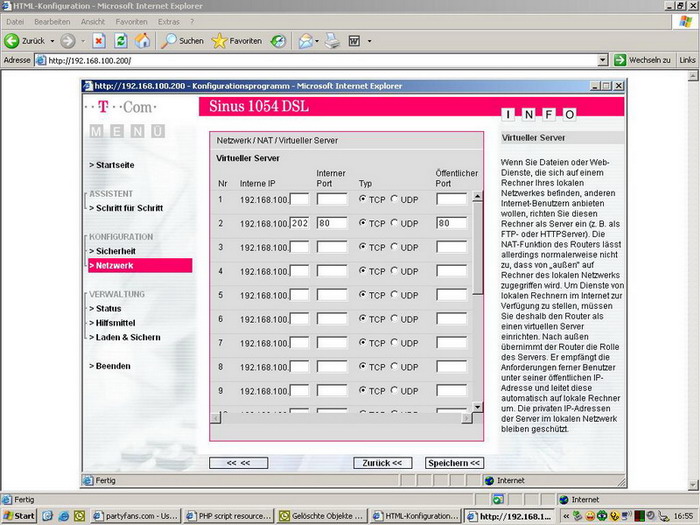This screenshot has width=700, height=525.
Task: Select UDP for virtual server row 2
Action: [395, 223]
